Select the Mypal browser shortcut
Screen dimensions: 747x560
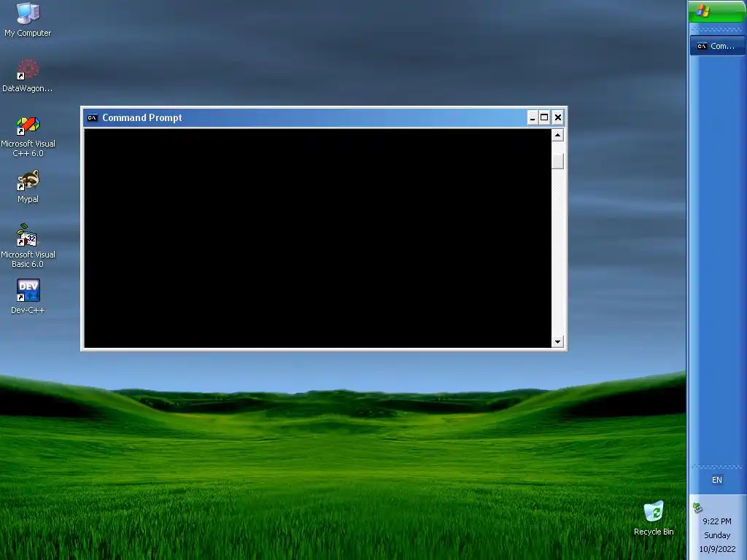(x=28, y=187)
